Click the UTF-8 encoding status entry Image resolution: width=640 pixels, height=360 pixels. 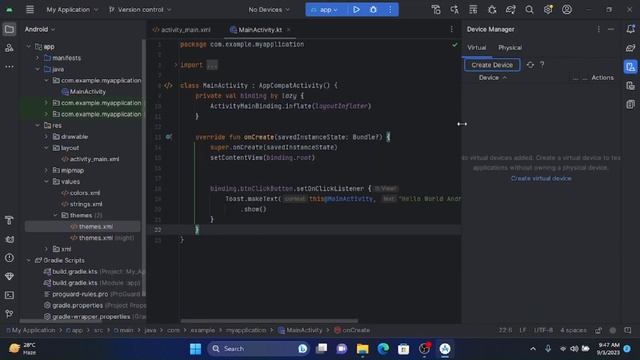click(x=543, y=330)
